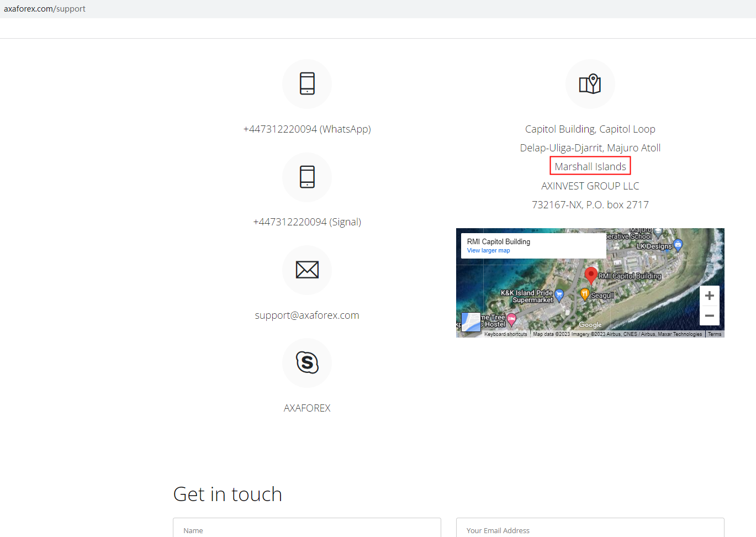The width and height of the screenshot is (756, 537).
Task: Click the envelope email icon
Action: pyautogui.click(x=307, y=270)
